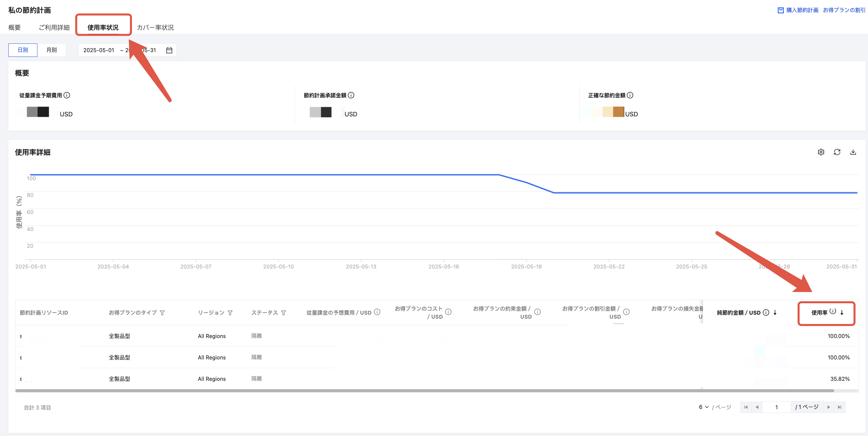
Task: Open the calendar icon in date range
Action: click(x=169, y=50)
